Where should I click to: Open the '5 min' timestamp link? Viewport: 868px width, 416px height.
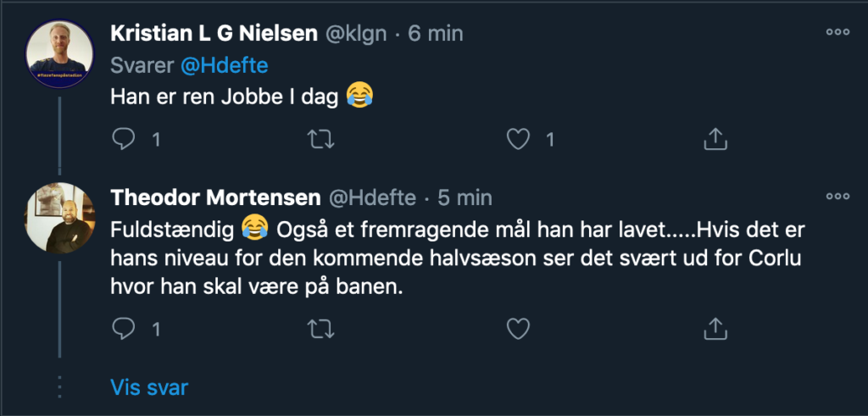[464, 197]
